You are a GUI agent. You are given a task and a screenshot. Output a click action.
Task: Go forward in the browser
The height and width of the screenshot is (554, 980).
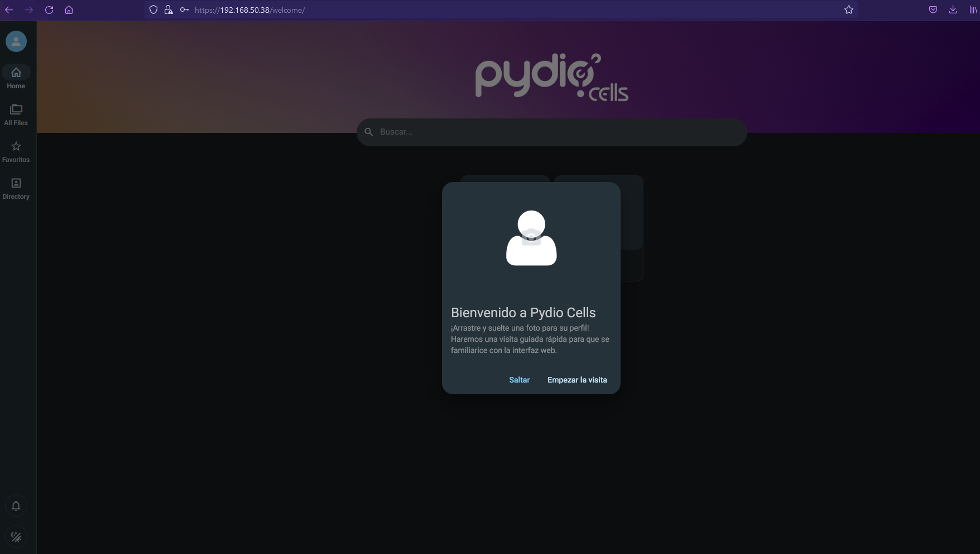(x=29, y=10)
